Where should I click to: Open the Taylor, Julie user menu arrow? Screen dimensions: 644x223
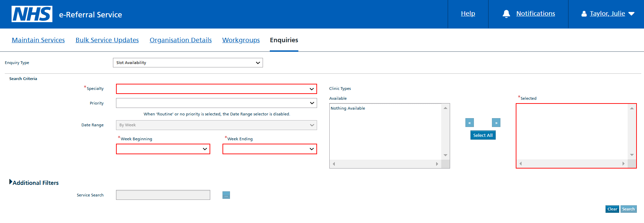click(x=631, y=14)
